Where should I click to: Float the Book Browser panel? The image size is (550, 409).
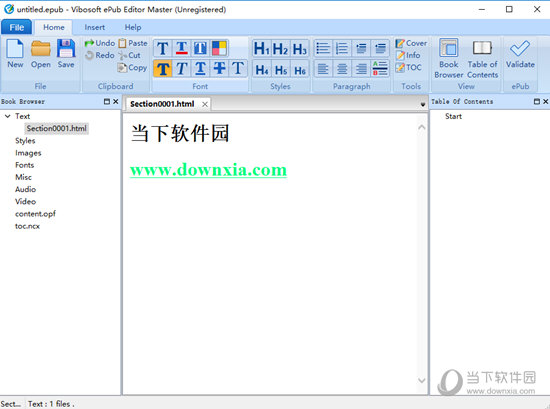coord(107,101)
